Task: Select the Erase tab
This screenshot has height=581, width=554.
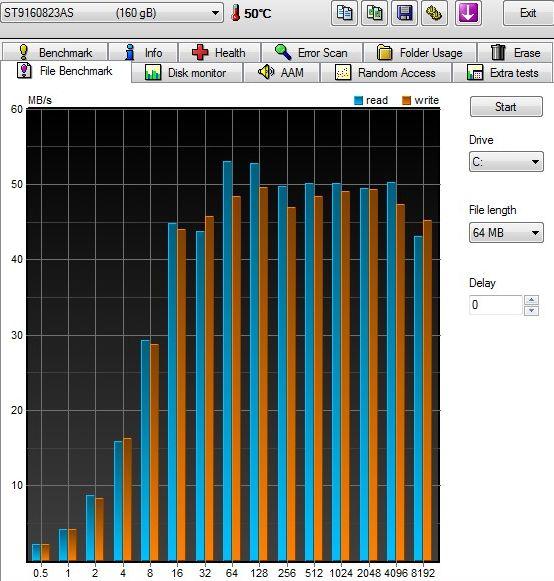Action: point(515,52)
